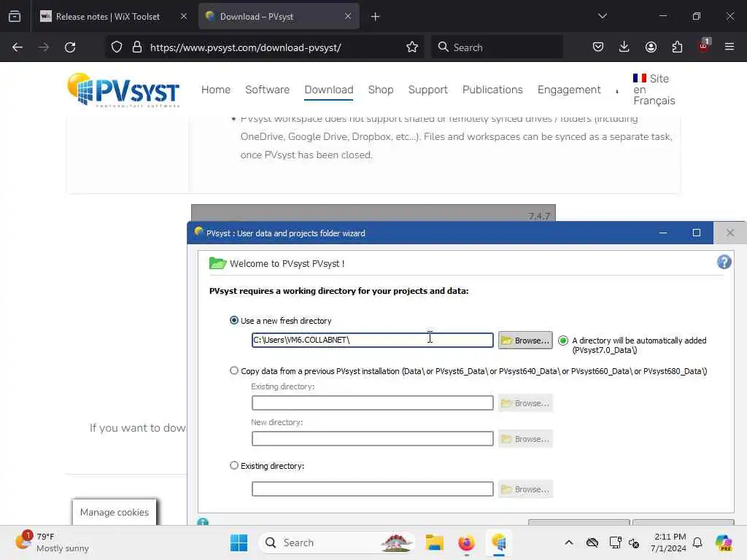Maximize the PVsyst wizard window
This screenshot has width=747, height=560.
697,233
